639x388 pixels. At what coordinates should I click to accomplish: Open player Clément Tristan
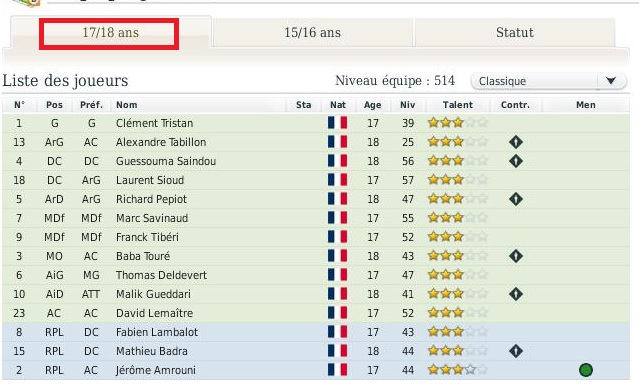click(154, 123)
